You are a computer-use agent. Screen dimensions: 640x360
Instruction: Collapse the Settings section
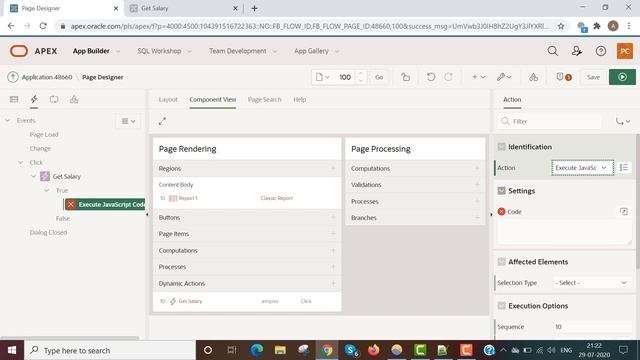click(501, 191)
